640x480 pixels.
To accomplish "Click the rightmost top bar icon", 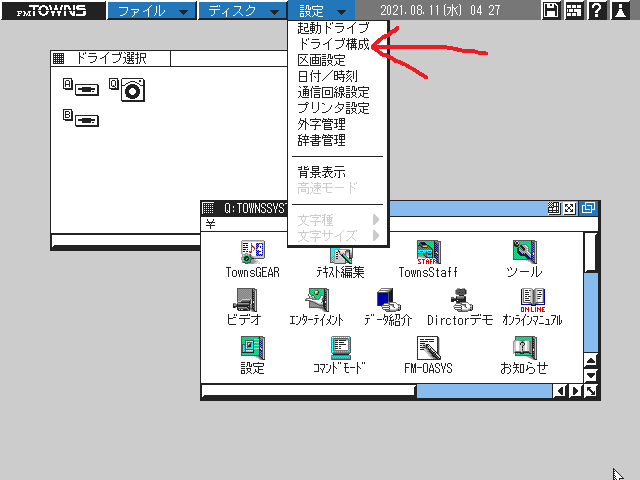I will (620, 10).
